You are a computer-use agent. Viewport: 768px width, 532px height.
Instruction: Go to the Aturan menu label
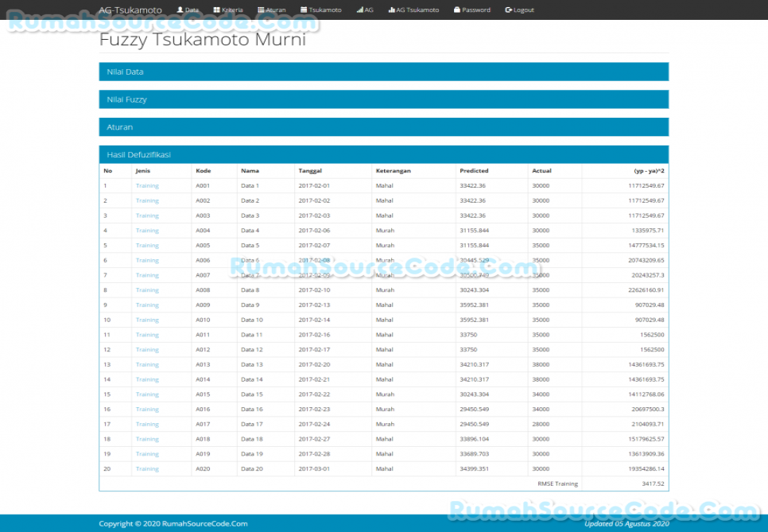click(276, 10)
